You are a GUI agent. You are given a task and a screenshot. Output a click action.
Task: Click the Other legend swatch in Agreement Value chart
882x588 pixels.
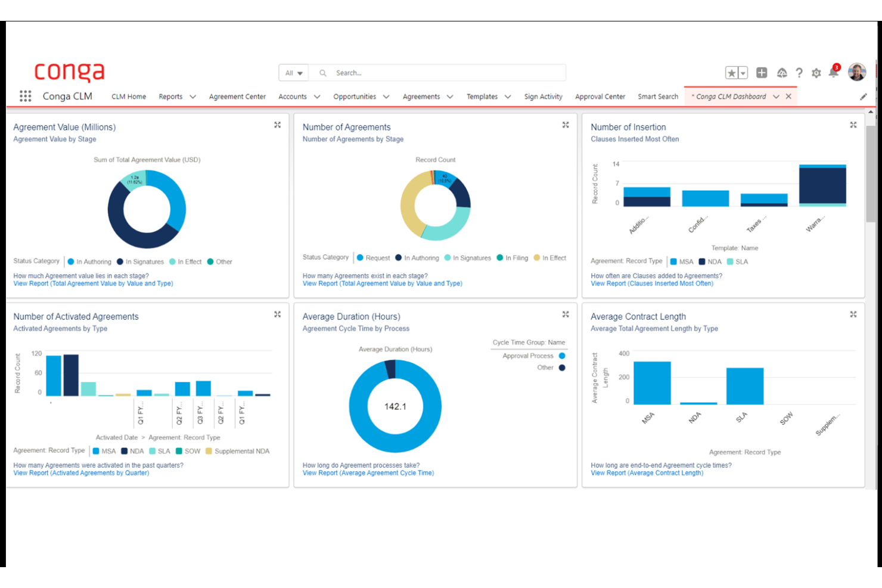tap(210, 262)
